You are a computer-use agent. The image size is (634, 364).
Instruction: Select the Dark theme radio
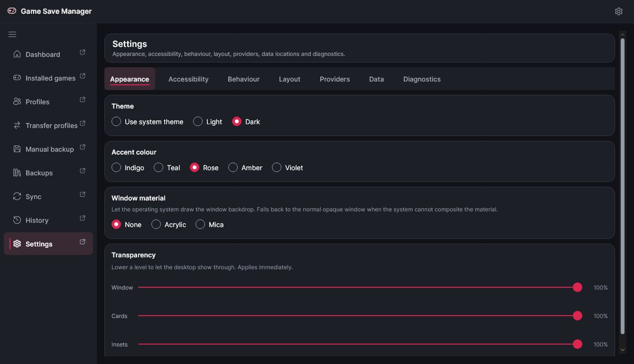click(246, 122)
